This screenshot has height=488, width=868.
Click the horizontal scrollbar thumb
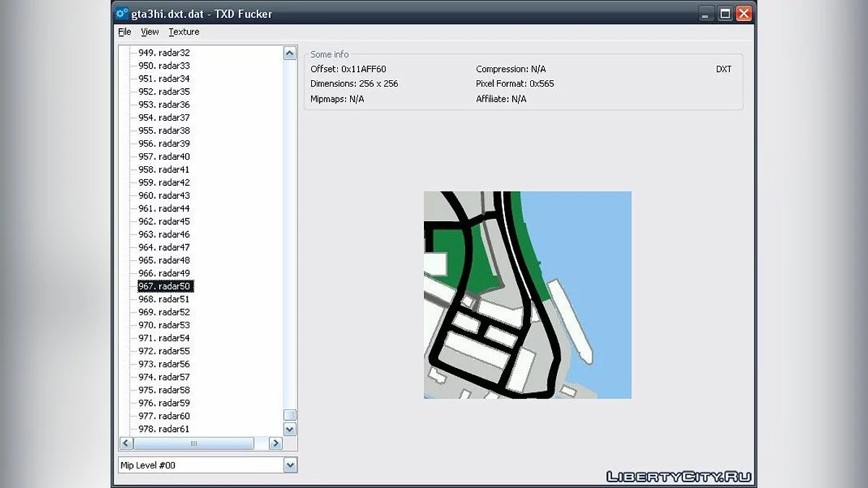pos(194,443)
